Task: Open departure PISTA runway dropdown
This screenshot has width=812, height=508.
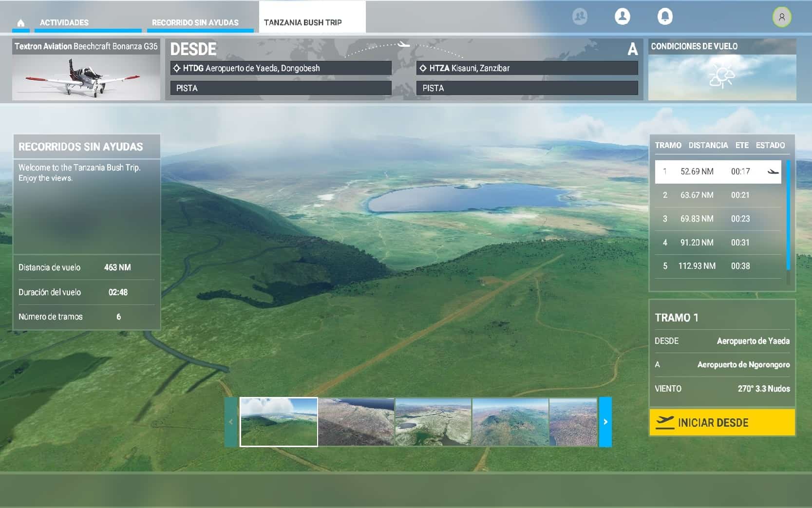Action: (281, 88)
